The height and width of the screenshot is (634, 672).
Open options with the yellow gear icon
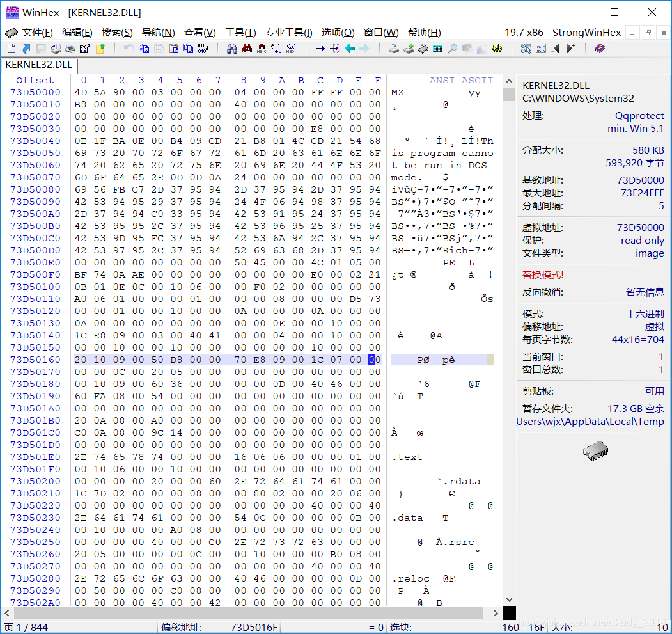click(497, 49)
